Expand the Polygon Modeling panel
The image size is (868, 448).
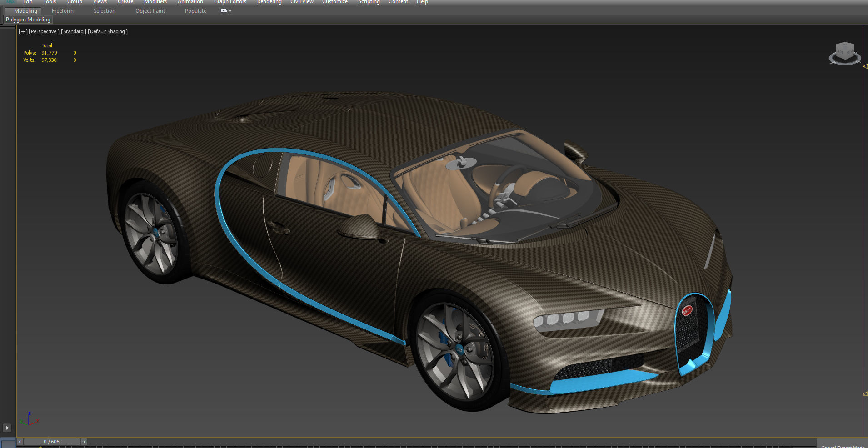(28, 20)
